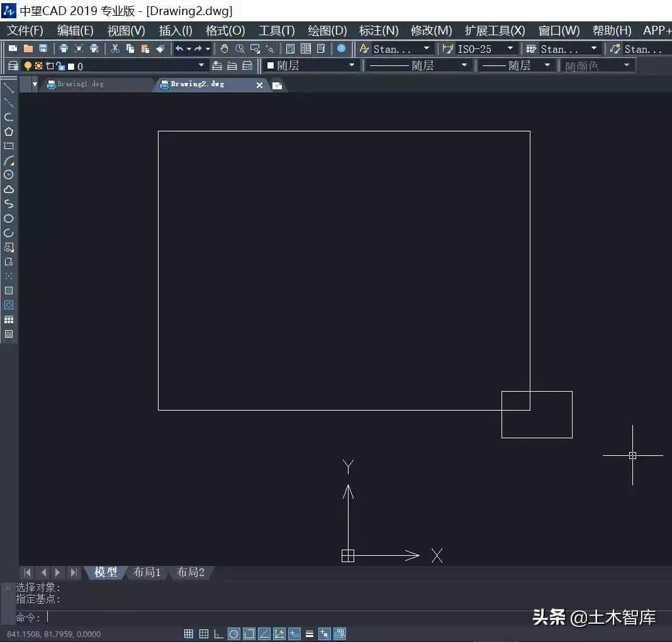The width and height of the screenshot is (672, 642).
Task: Toggle object snap in the status bar
Action: tap(249, 634)
